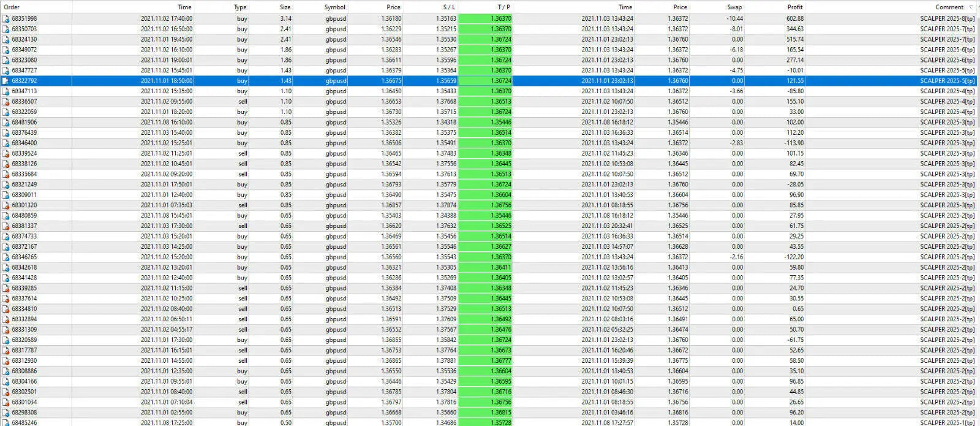Click the order icon beside 68481906
The image size is (980, 426).
pyautogui.click(x=6, y=122)
